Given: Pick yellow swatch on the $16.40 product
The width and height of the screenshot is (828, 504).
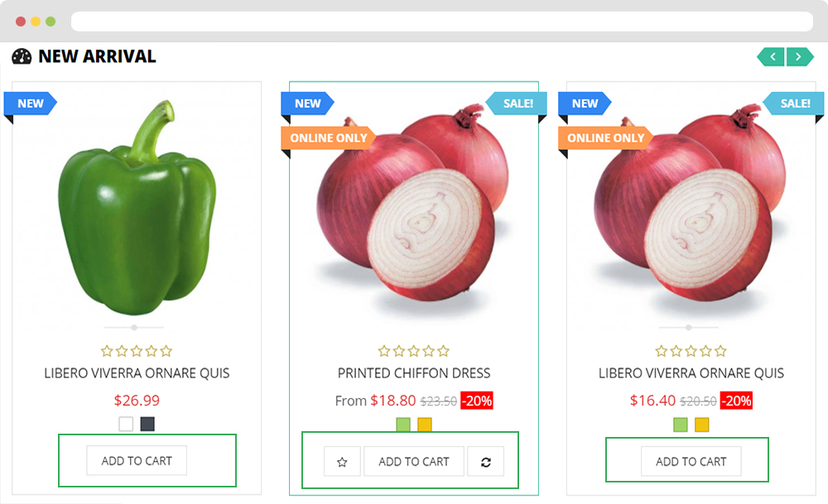Looking at the screenshot, I should tap(702, 425).
